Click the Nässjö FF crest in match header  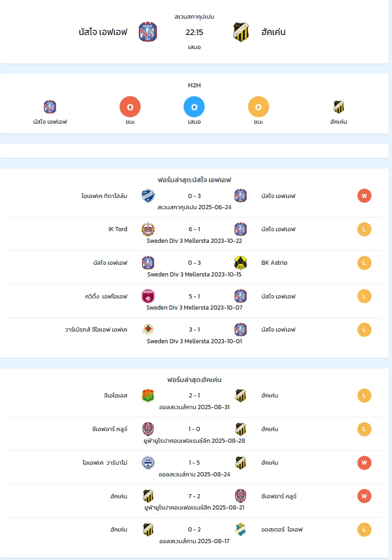[x=148, y=32]
